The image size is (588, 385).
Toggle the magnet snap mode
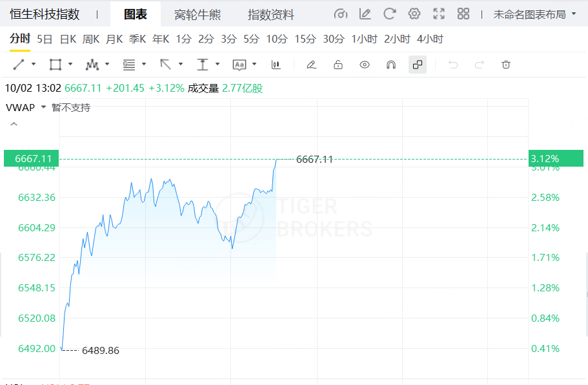point(391,65)
